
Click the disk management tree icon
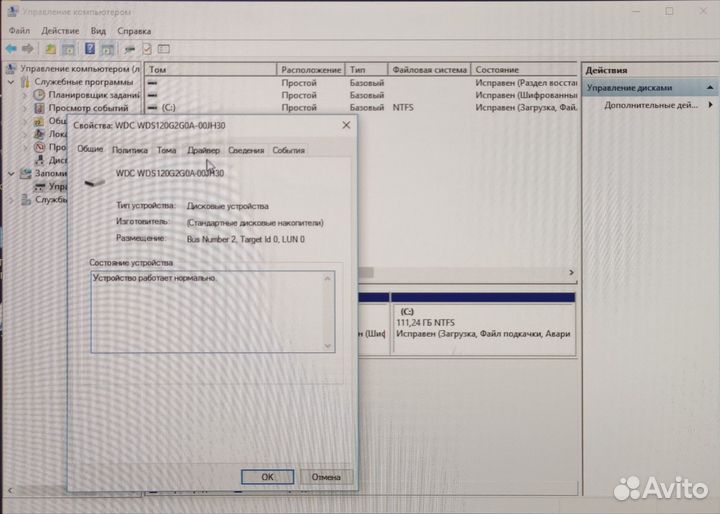(x=40, y=186)
